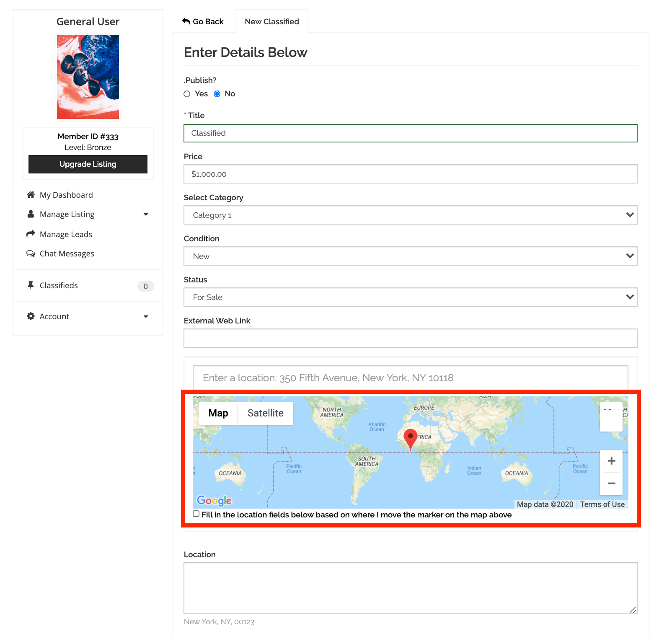The width and height of the screenshot is (672, 636).
Task: Zoom in on the map
Action: 611,461
